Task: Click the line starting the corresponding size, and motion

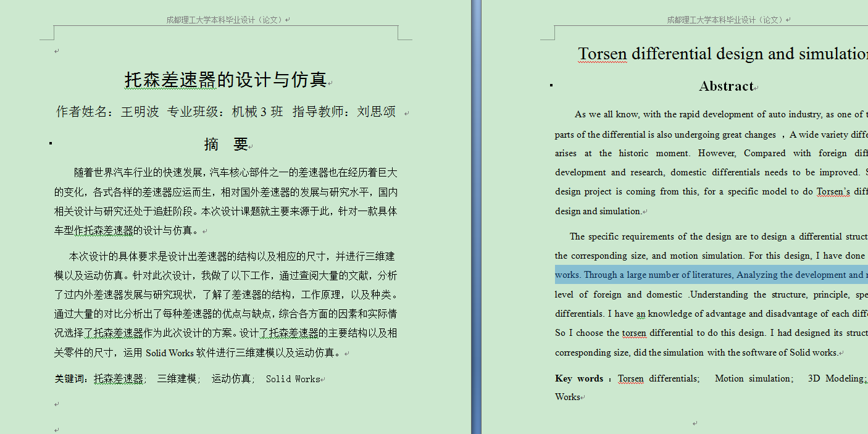Action: pyautogui.click(x=711, y=256)
